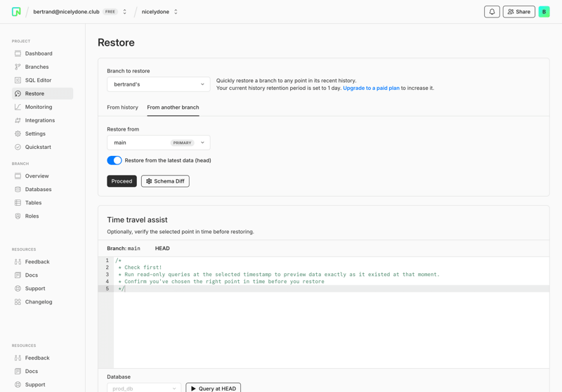562x392 pixels.
Task: Open Docs in bottom resources list
Action: point(42,371)
